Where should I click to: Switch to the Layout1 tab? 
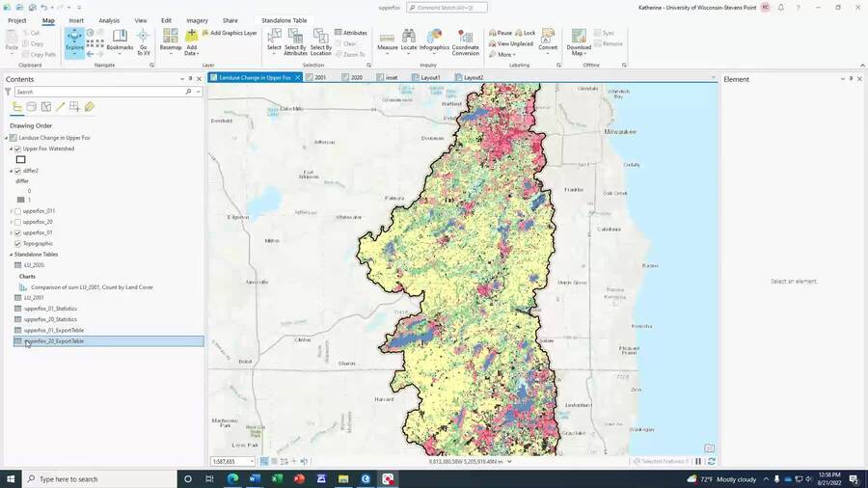pos(426,77)
